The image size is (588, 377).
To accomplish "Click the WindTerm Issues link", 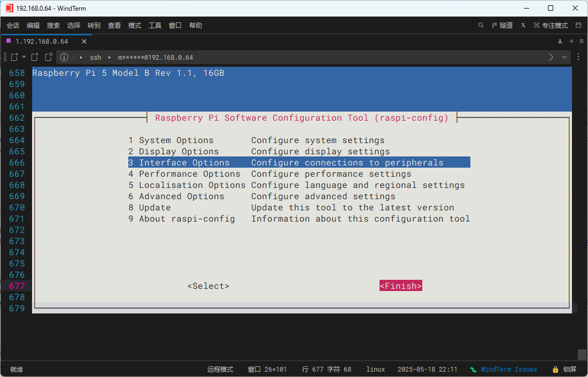I will [x=508, y=369].
